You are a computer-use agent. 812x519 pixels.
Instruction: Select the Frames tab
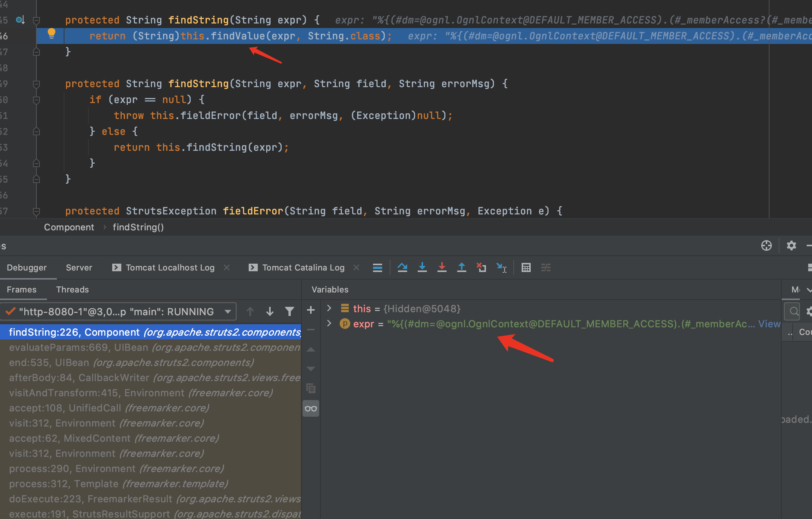pyautogui.click(x=22, y=289)
